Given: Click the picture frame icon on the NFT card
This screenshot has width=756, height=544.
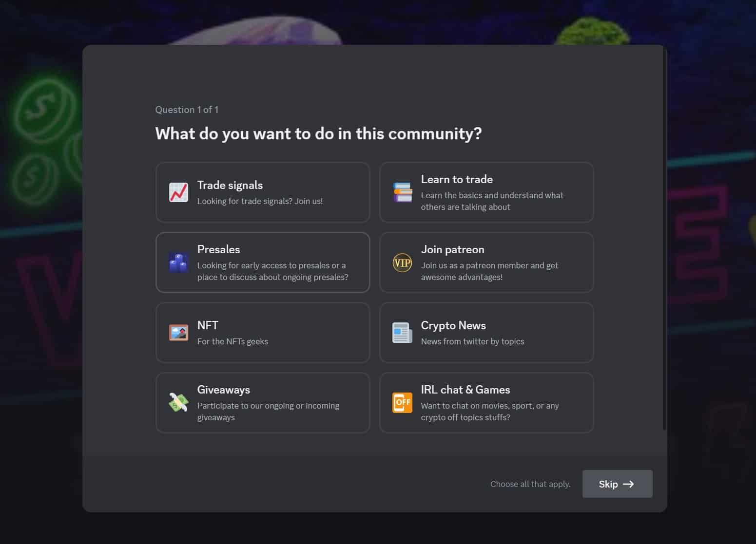Looking at the screenshot, I should point(178,333).
